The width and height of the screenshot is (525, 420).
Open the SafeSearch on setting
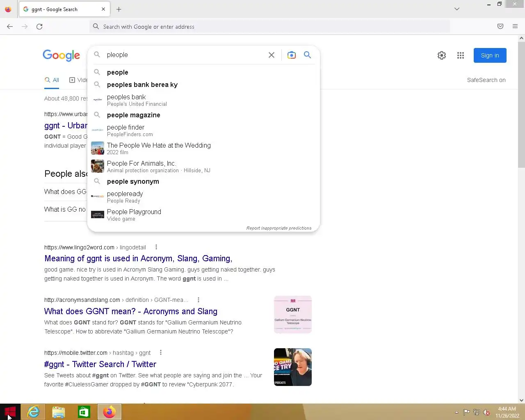(x=486, y=80)
